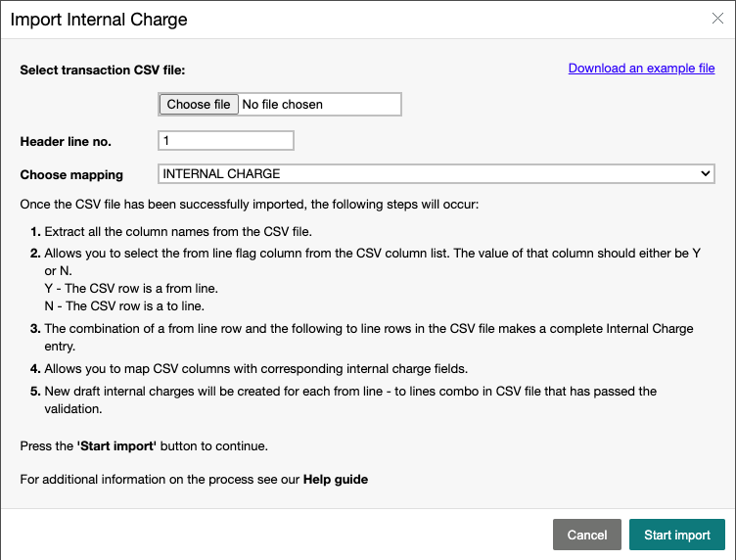736x560 pixels.
Task: Click step 3 about complete Internal Charge entry
Action: point(362,337)
